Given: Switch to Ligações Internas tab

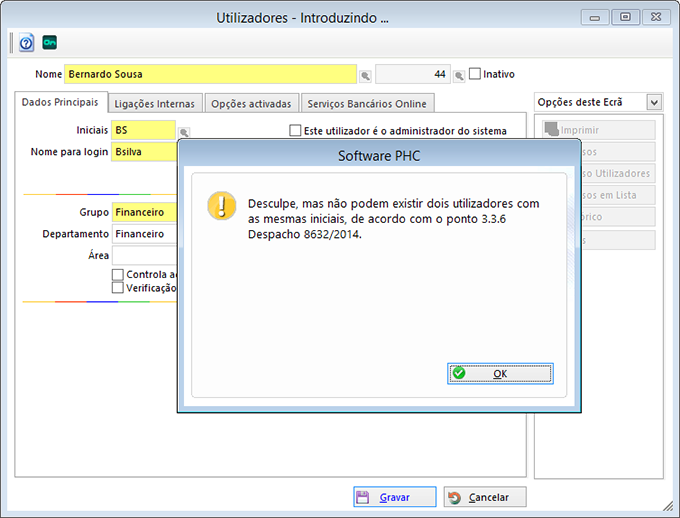Looking at the screenshot, I should coord(154,104).
